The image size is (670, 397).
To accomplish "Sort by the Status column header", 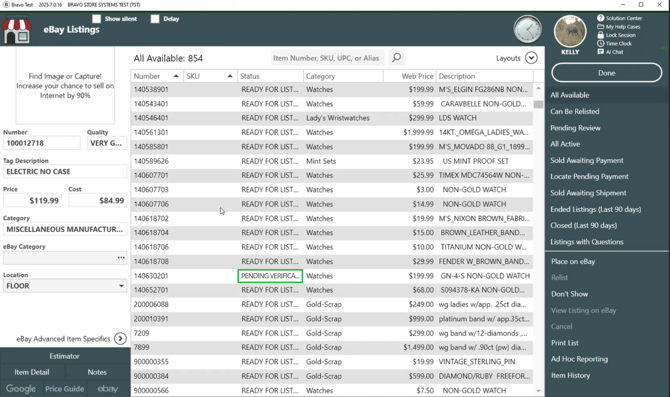I will click(270, 76).
